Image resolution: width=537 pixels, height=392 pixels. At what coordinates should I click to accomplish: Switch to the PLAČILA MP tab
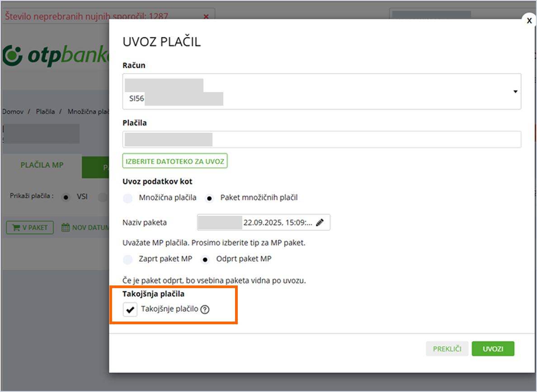pos(42,165)
